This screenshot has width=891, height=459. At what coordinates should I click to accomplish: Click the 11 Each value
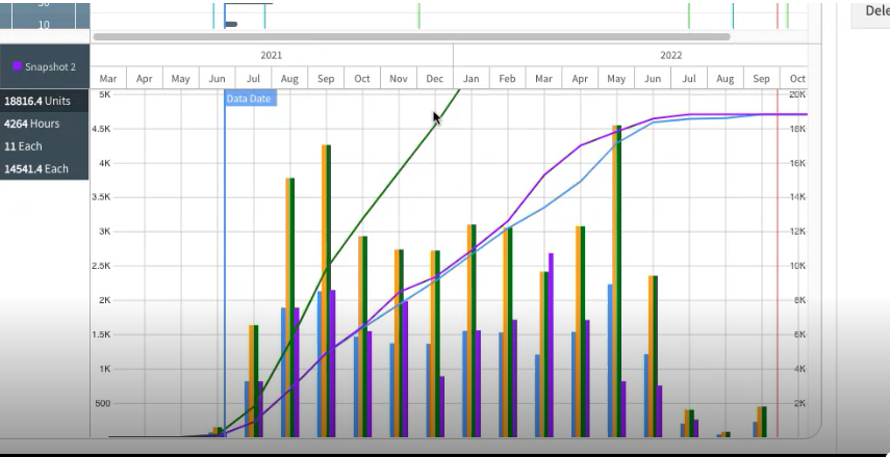point(23,147)
